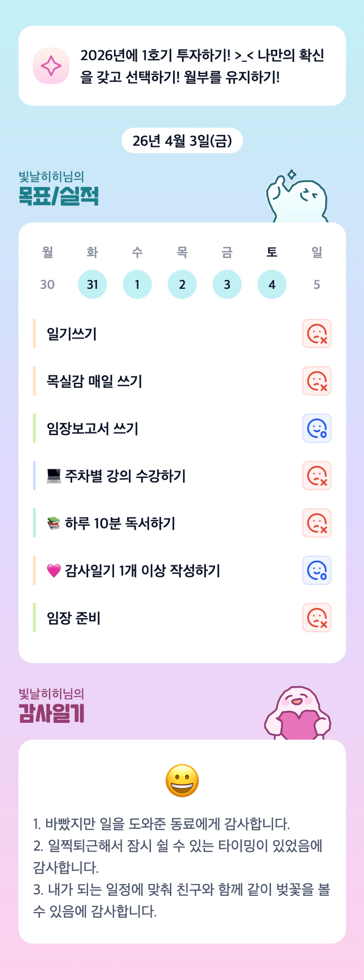This screenshot has width=364, height=980.
Task: Click the status icon for 하루 10분 독서하기
Action: click(x=316, y=523)
